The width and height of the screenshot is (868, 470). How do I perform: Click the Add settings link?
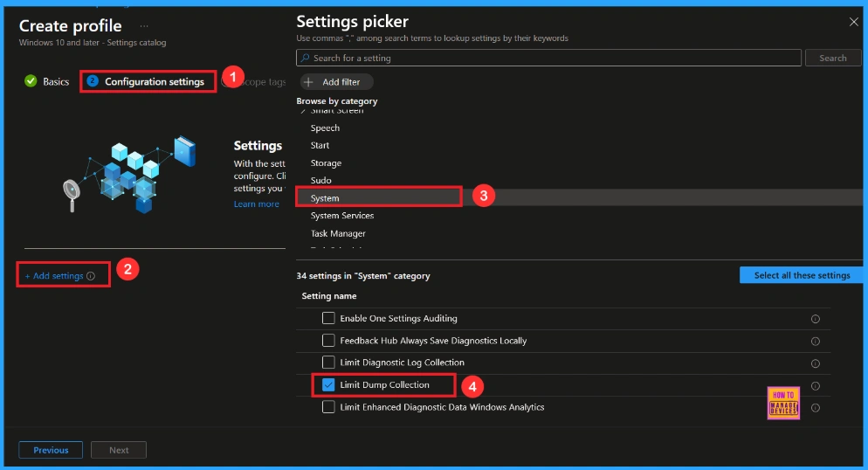coord(54,276)
